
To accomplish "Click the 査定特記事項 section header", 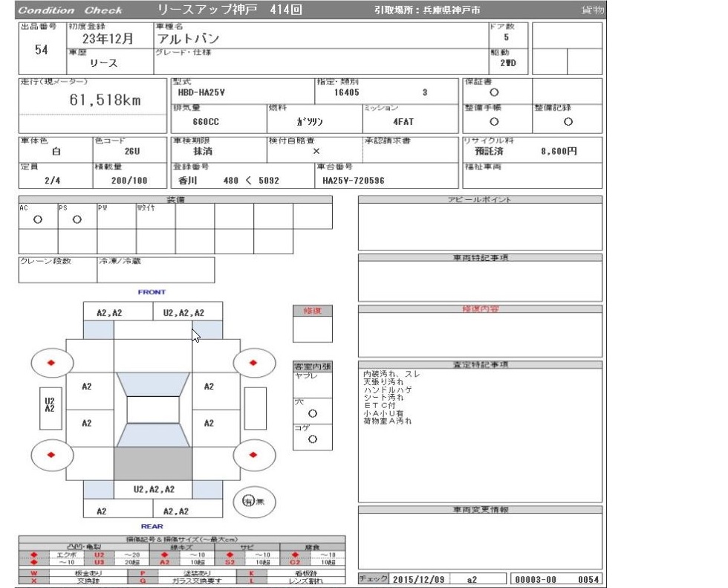I will [x=480, y=365].
